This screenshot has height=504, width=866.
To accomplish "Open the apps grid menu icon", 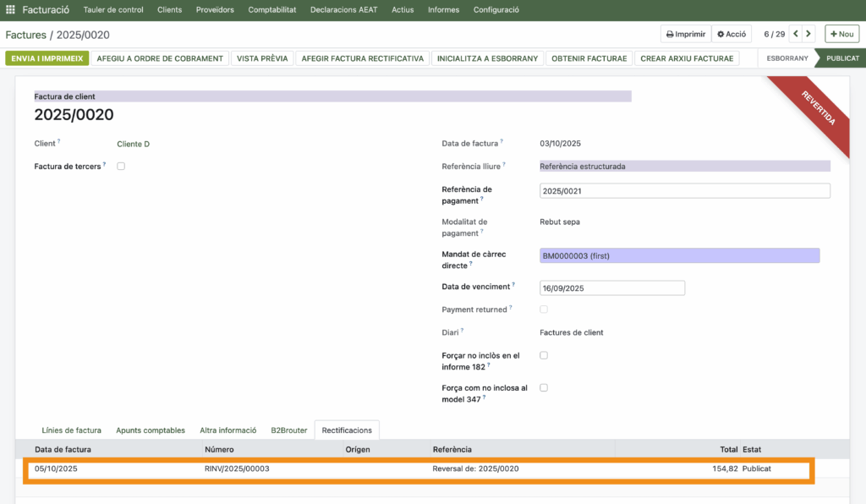I will click(x=10, y=10).
